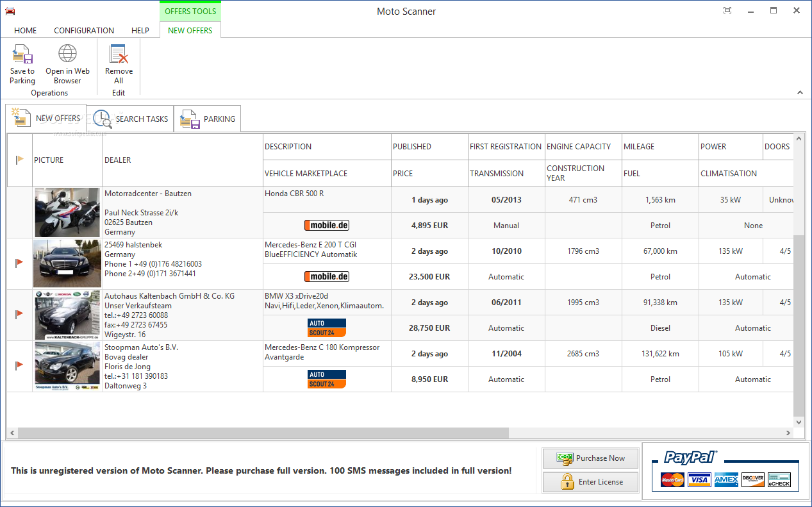
Task: Open the HOME ribbon tab
Action: tap(26, 30)
